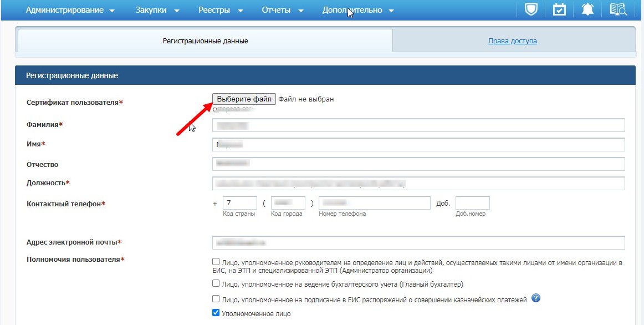The width and height of the screenshot is (644, 325).
Task: Expand the Администрирование dropdown menu
Action: pyautogui.click(x=70, y=10)
